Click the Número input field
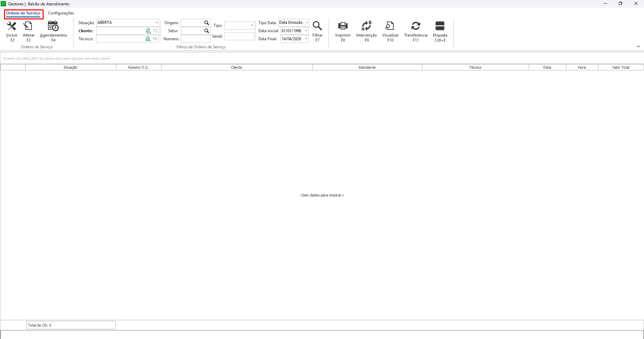 pyautogui.click(x=196, y=39)
